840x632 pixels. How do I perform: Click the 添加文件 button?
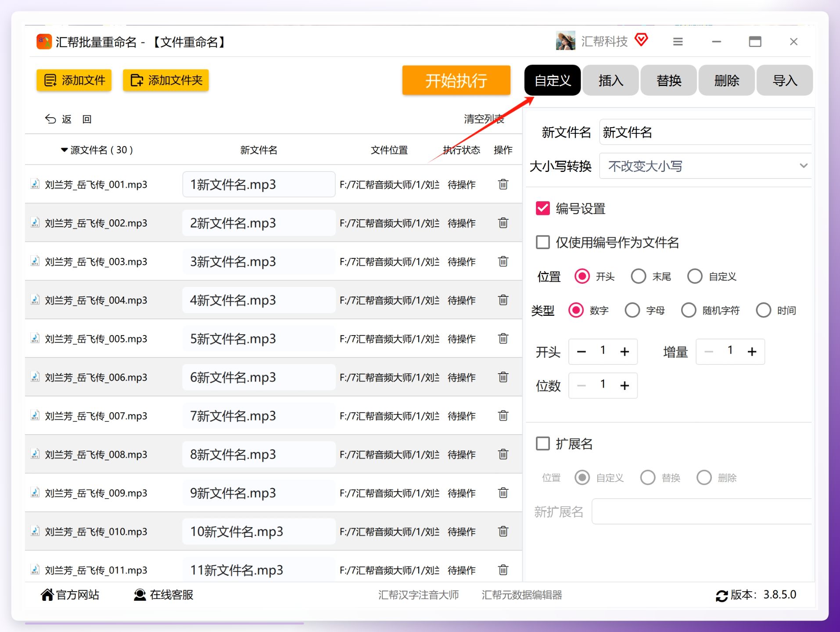tap(74, 80)
